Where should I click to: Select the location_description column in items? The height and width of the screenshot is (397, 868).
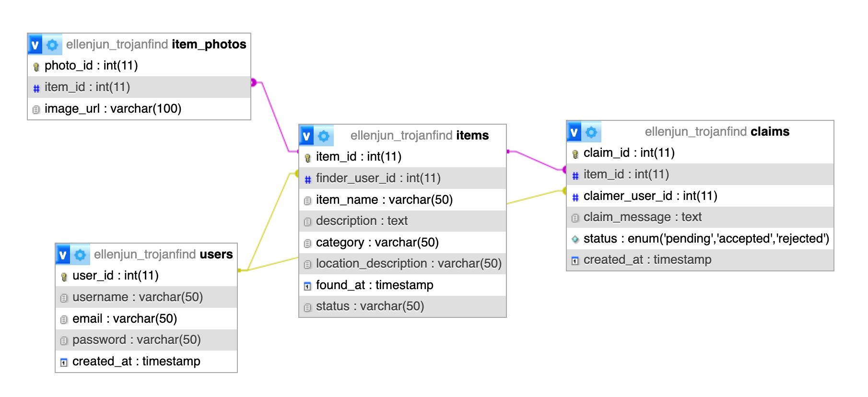coord(408,264)
